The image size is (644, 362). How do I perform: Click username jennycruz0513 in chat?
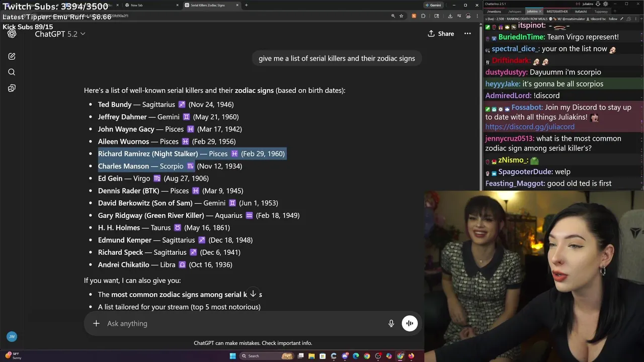[510, 138]
